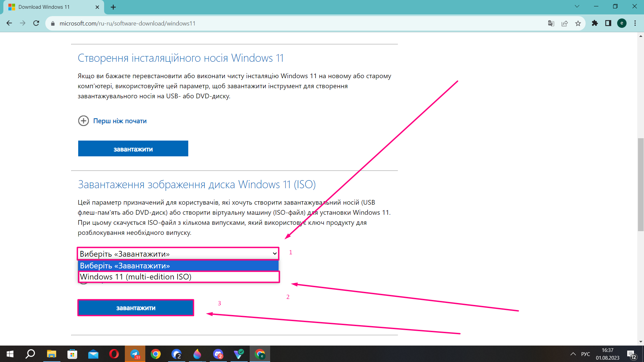Image resolution: width=644 pixels, height=362 pixels.
Task: Open the Chrome profile avatar
Action: coord(622,23)
